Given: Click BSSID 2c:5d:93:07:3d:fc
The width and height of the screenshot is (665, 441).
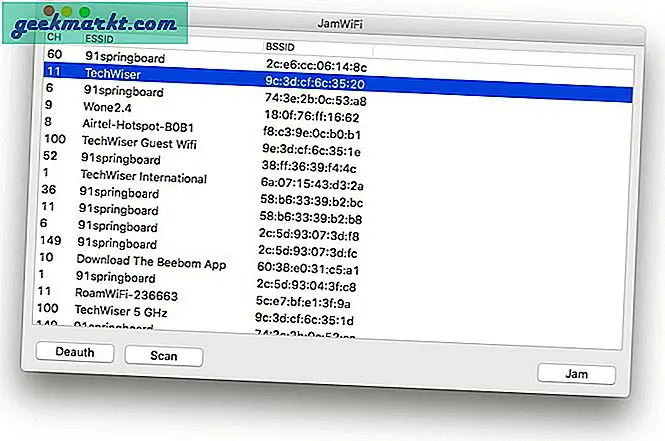Looking at the screenshot, I should (x=308, y=251).
